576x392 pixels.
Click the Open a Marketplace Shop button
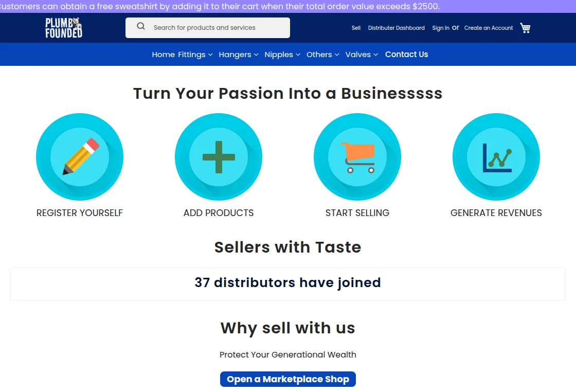pyautogui.click(x=287, y=379)
